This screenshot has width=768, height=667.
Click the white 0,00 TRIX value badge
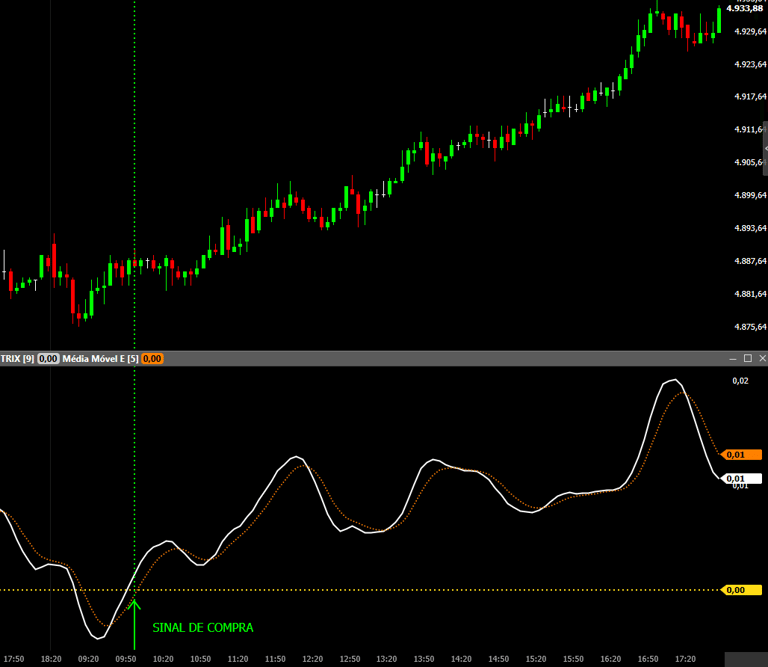coord(48,358)
